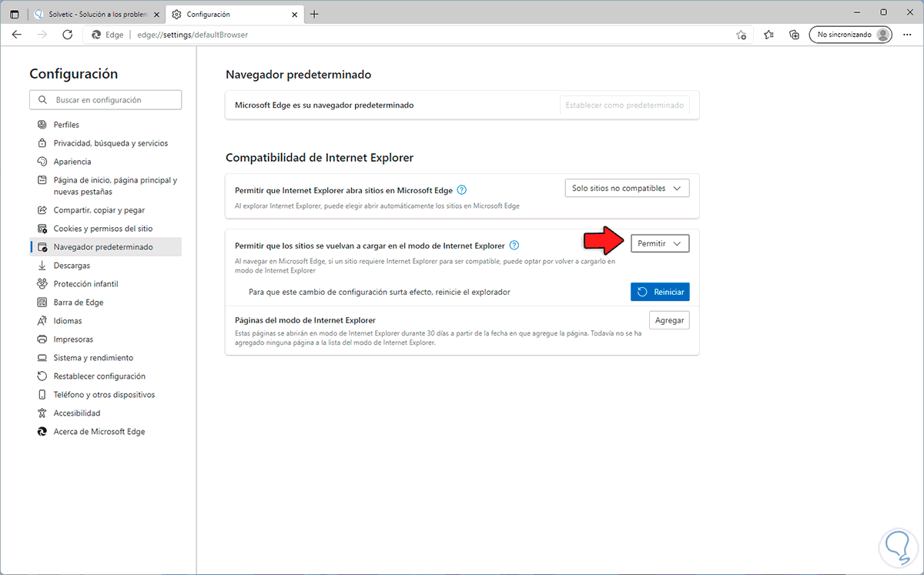Open the Solo sitios no compatibles dropdown
This screenshot has width=924, height=575.
627,189
